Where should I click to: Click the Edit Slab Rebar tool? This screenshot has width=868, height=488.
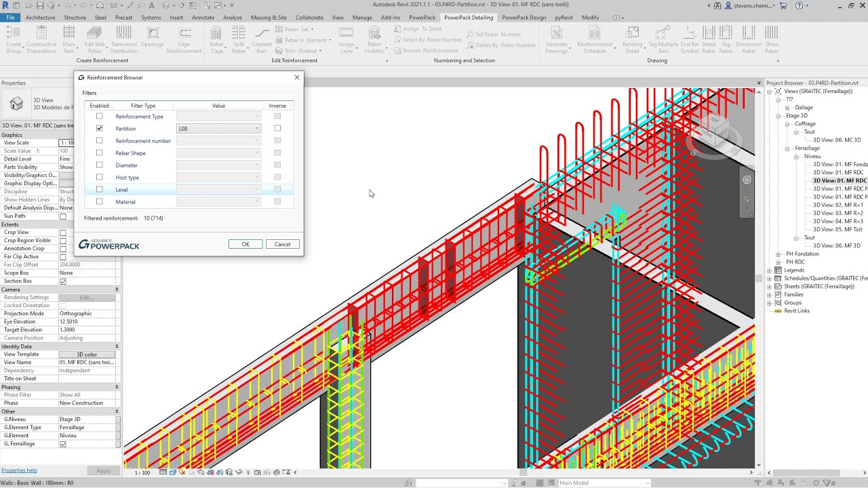pyautogui.click(x=94, y=39)
